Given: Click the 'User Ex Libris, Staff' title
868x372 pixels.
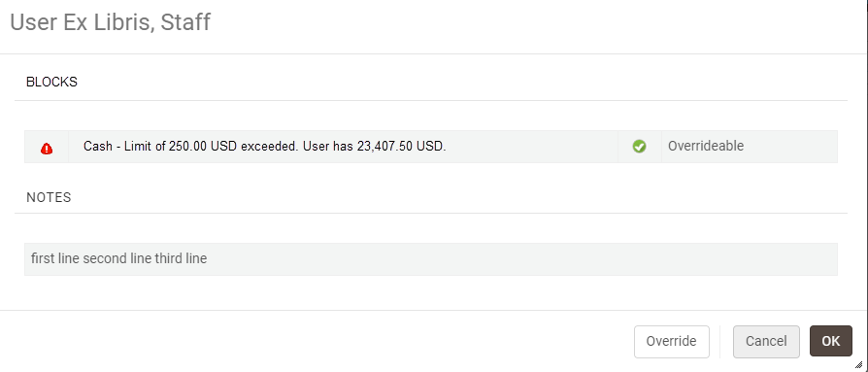Looking at the screenshot, I should 110,22.
